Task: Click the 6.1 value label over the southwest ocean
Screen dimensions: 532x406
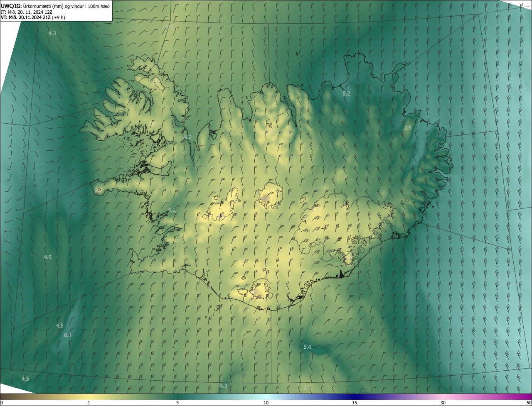Action: pyautogui.click(x=68, y=335)
